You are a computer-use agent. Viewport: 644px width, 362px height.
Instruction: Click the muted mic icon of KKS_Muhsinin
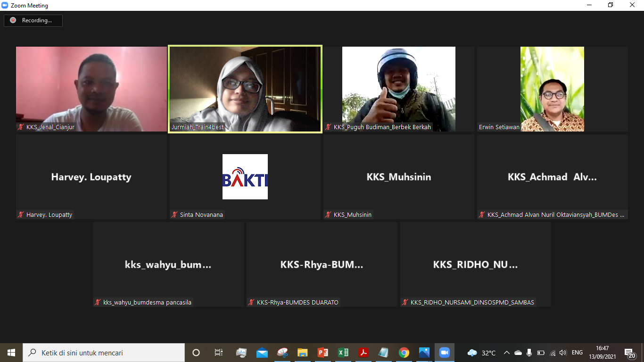tap(328, 214)
